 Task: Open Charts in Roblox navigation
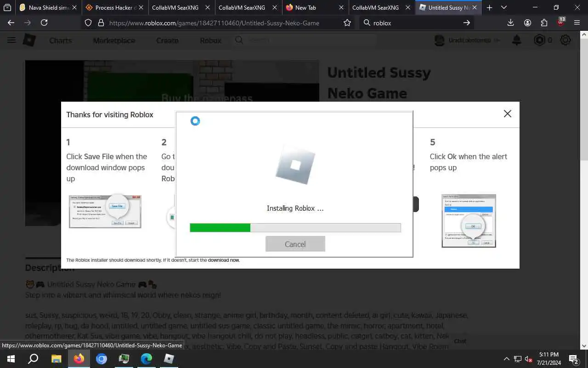[x=61, y=40]
